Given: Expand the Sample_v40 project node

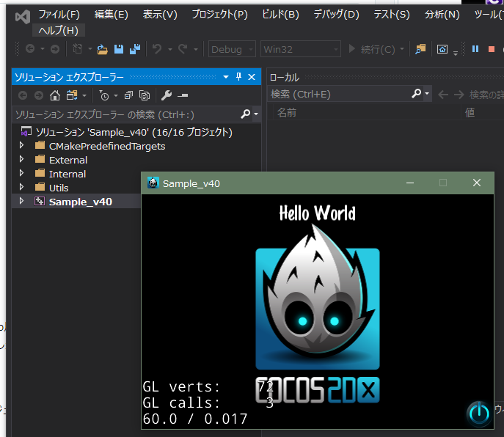Looking at the screenshot, I should tap(21, 201).
